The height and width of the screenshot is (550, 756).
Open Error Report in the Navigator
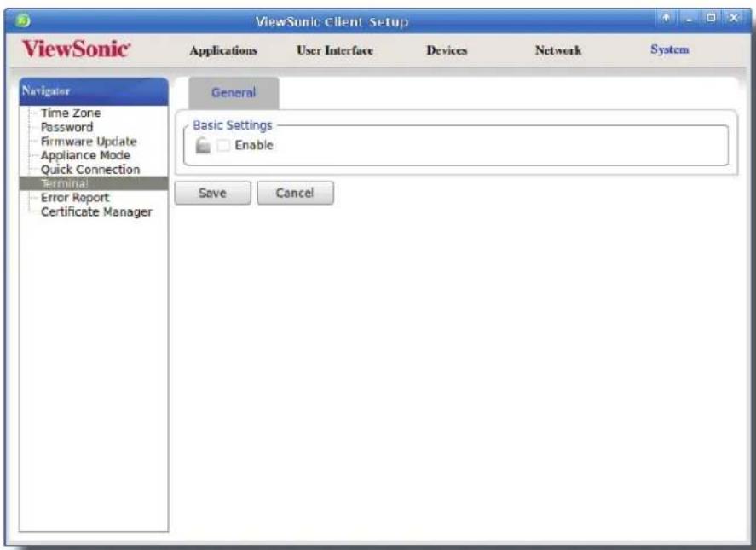pos(75,198)
